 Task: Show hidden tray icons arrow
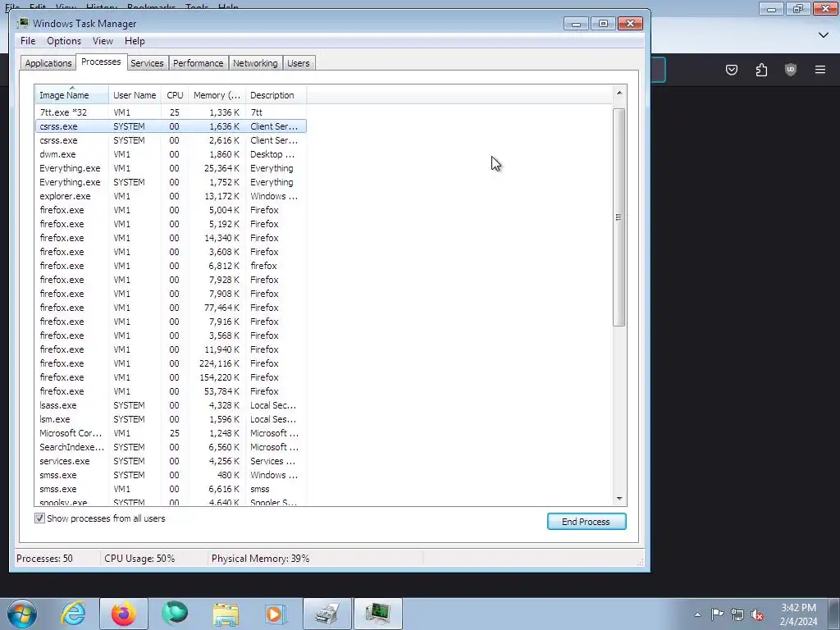[x=697, y=614]
